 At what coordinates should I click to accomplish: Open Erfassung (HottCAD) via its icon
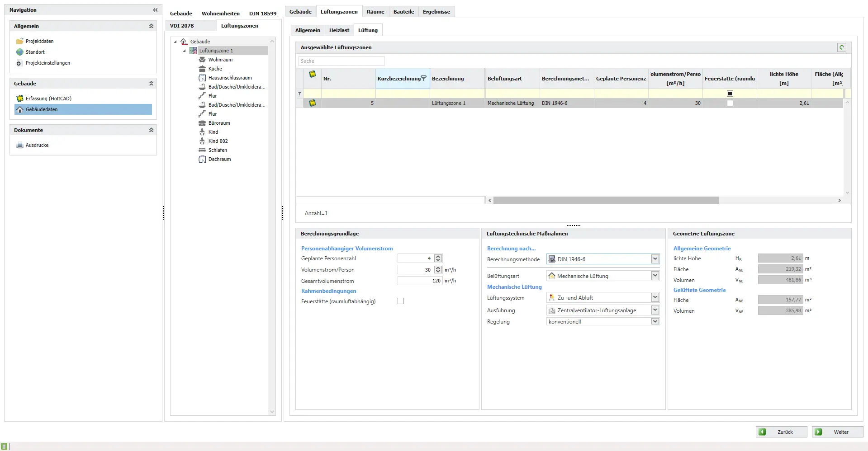(20, 99)
